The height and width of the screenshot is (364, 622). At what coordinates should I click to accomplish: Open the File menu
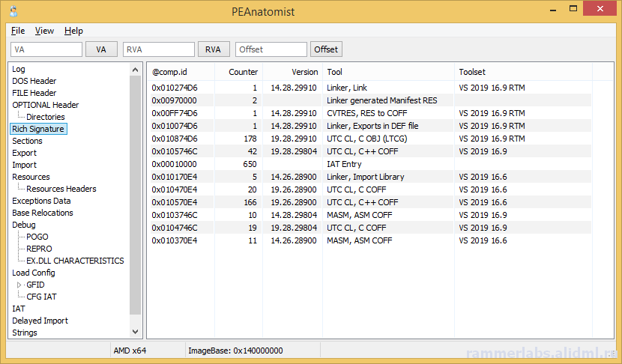pos(18,31)
